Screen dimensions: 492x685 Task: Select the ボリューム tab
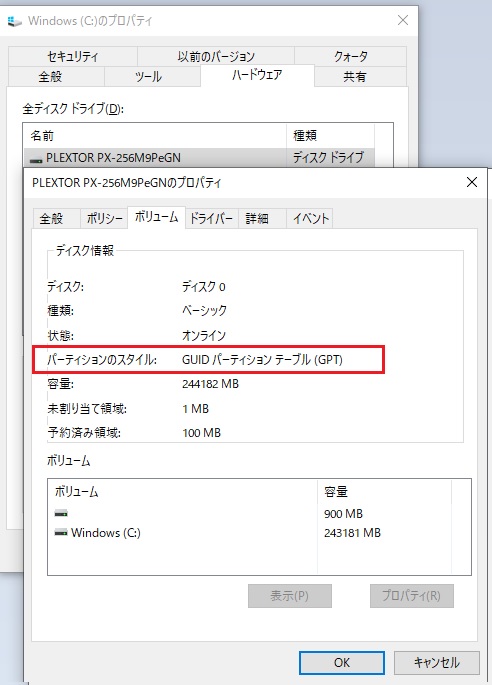156,217
